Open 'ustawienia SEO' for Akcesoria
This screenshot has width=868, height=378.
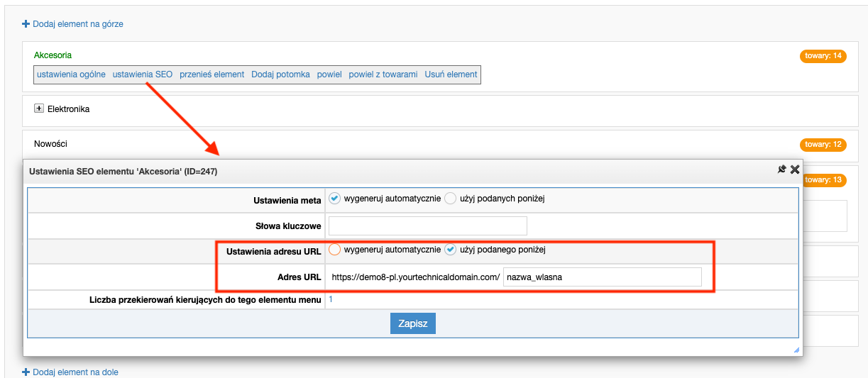click(x=143, y=74)
